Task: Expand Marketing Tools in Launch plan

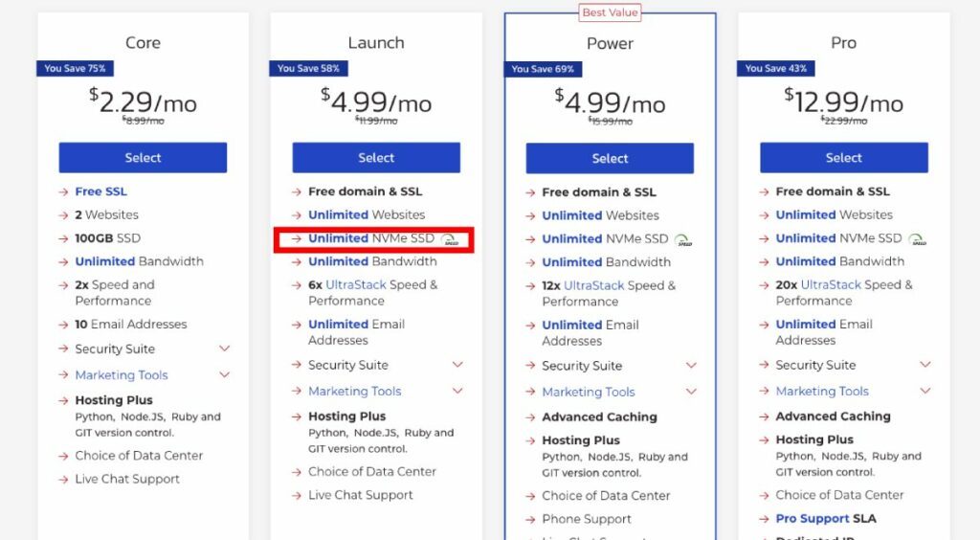Action: [457, 391]
